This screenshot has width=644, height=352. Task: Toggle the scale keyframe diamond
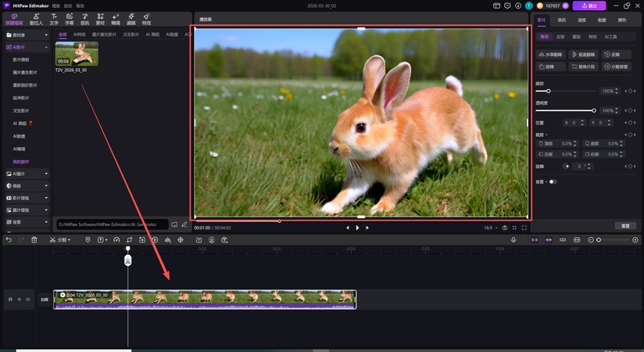click(630, 91)
